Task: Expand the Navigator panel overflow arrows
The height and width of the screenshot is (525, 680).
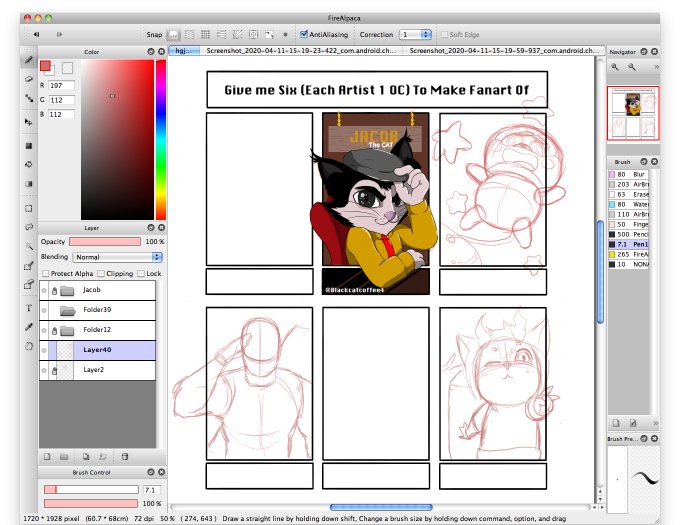Action: coord(656,67)
